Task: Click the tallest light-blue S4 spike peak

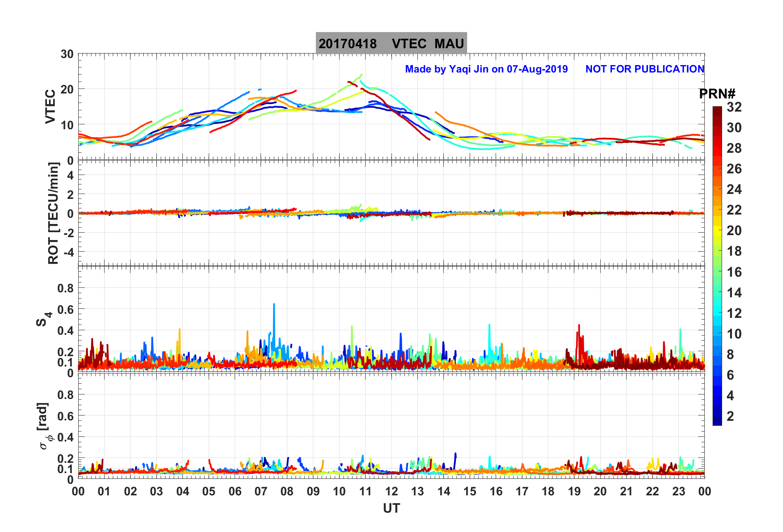Action: 274,305
